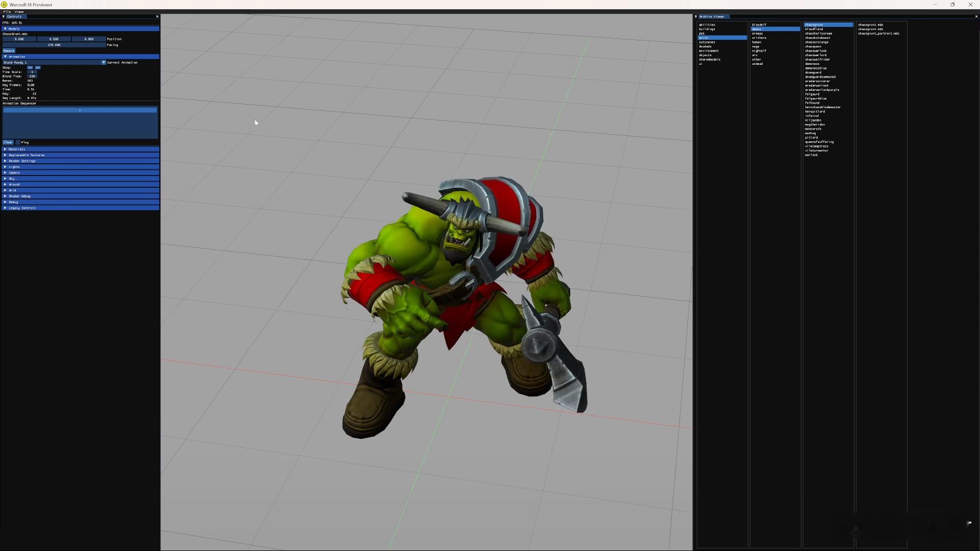Expand the Sky section
980x551 pixels.
[81, 179]
